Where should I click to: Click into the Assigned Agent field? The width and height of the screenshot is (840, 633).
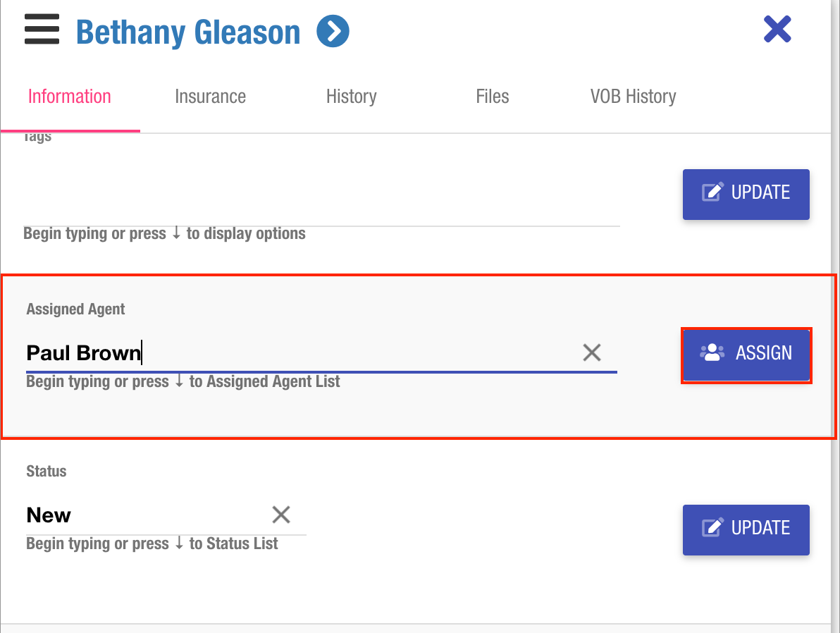(x=296, y=352)
